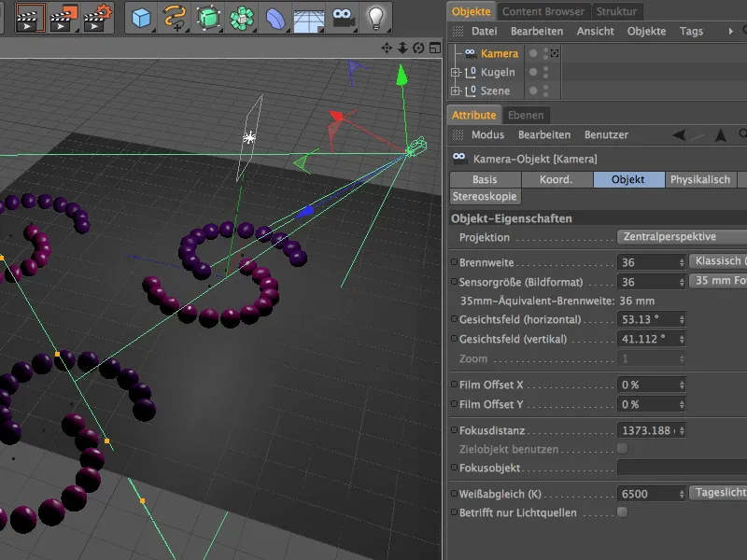Image resolution: width=747 pixels, height=560 pixels.
Task: Add a Cube primitive object
Action: (142, 18)
